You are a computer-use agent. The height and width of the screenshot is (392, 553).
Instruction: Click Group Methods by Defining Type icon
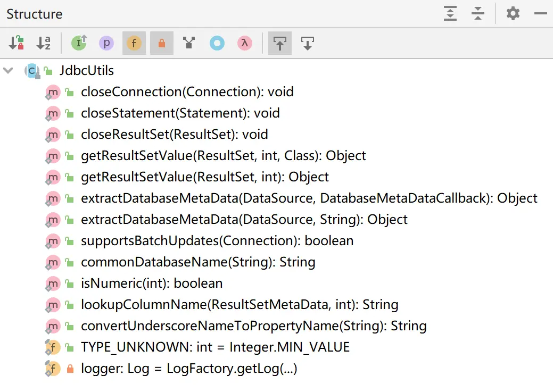(189, 43)
